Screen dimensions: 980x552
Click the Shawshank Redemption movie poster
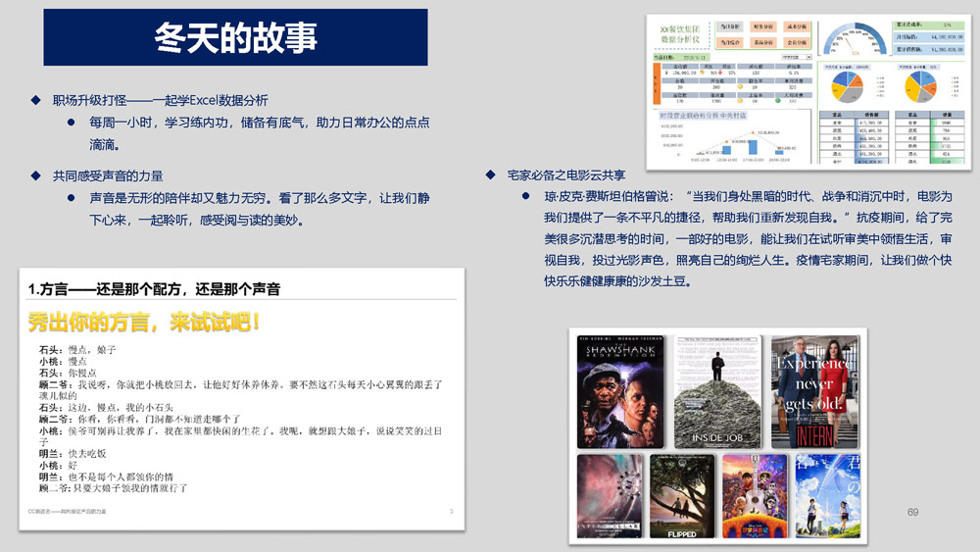click(620, 391)
